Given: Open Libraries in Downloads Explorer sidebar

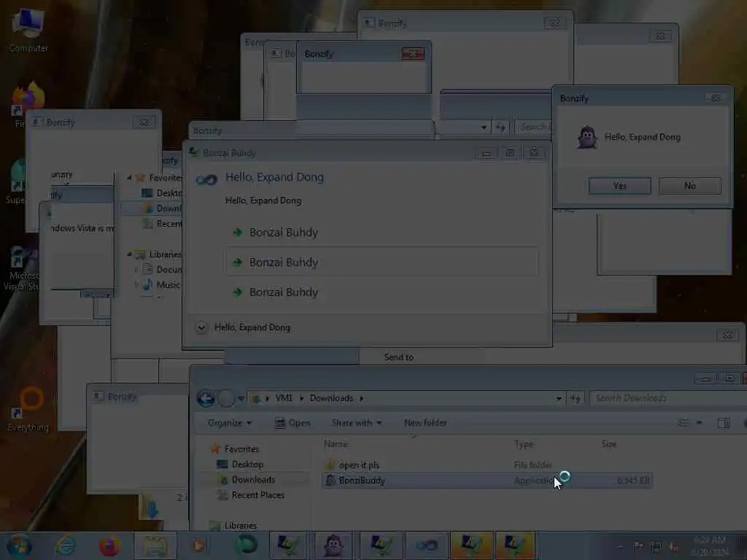Looking at the screenshot, I should click(x=241, y=526).
